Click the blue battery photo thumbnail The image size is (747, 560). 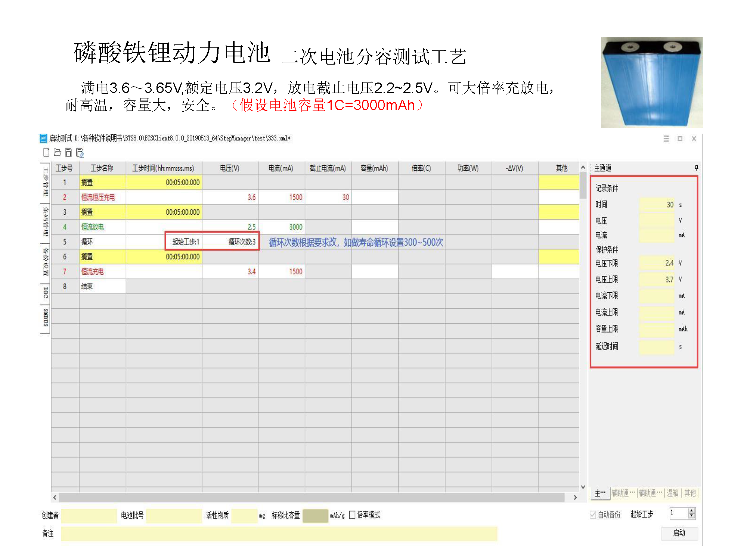(652, 83)
